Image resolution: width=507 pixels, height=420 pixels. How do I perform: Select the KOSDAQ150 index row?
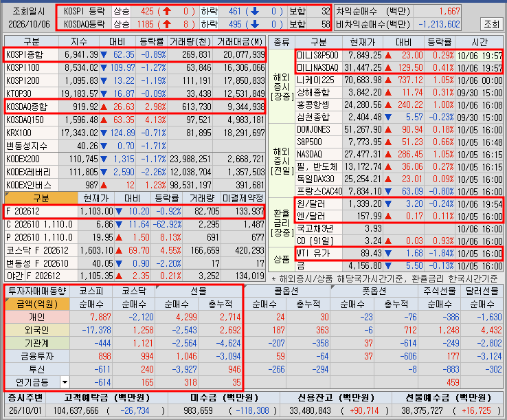coord(135,120)
